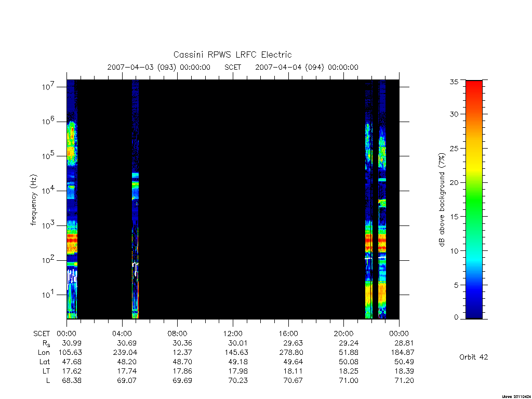Click the 'SCET' row label below the plot
The height and width of the screenshot is (399, 532).
click(x=42, y=334)
